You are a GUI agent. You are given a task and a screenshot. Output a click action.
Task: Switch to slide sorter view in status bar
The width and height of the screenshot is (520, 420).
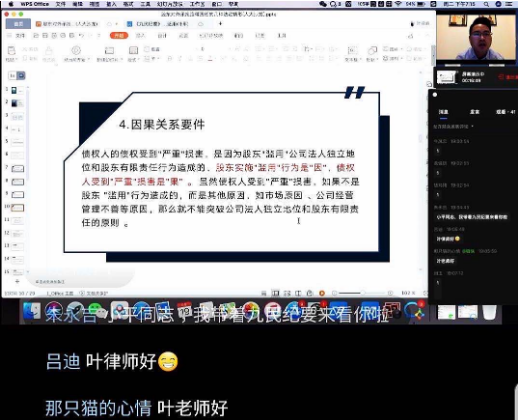click(x=287, y=293)
